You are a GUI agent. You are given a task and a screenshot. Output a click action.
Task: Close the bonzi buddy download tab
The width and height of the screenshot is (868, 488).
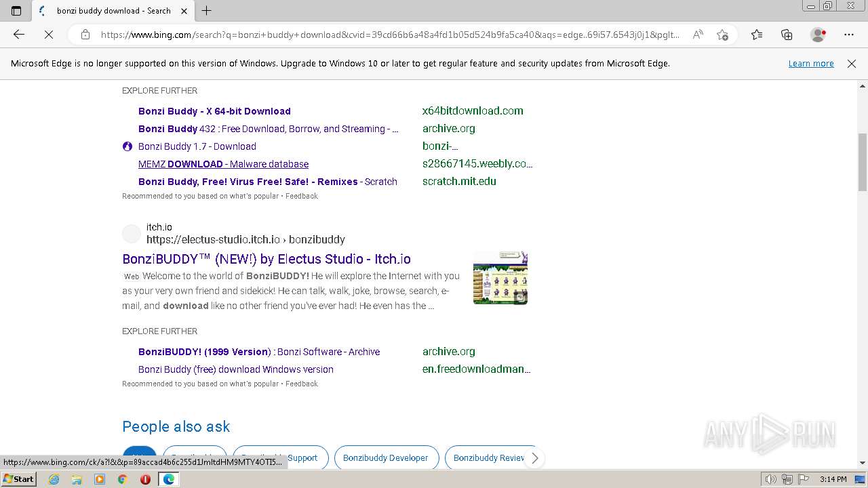click(184, 11)
